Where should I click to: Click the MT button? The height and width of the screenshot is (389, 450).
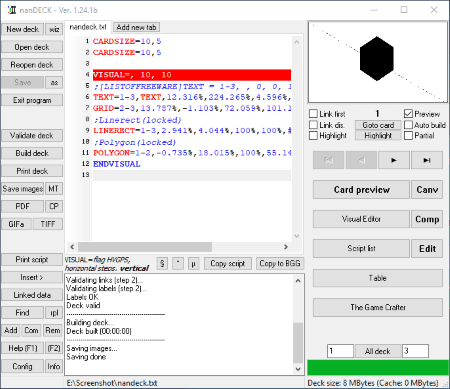[x=54, y=189]
